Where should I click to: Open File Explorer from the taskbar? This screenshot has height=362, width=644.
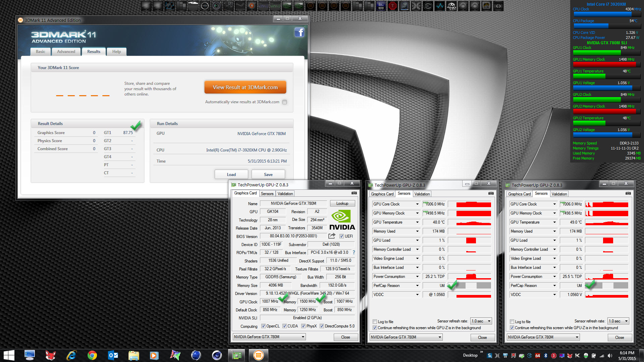[133, 355]
